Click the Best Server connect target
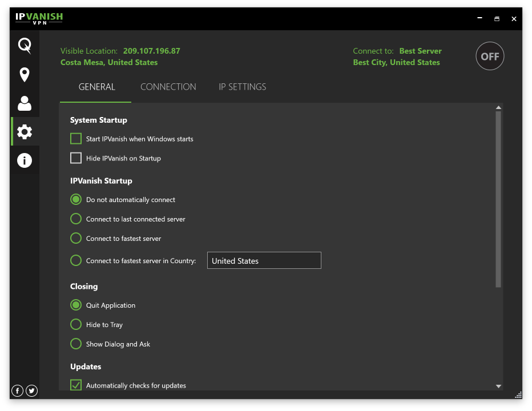Image resolution: width=532 pixels, height=411 pixels. click(x=420, y=51)
